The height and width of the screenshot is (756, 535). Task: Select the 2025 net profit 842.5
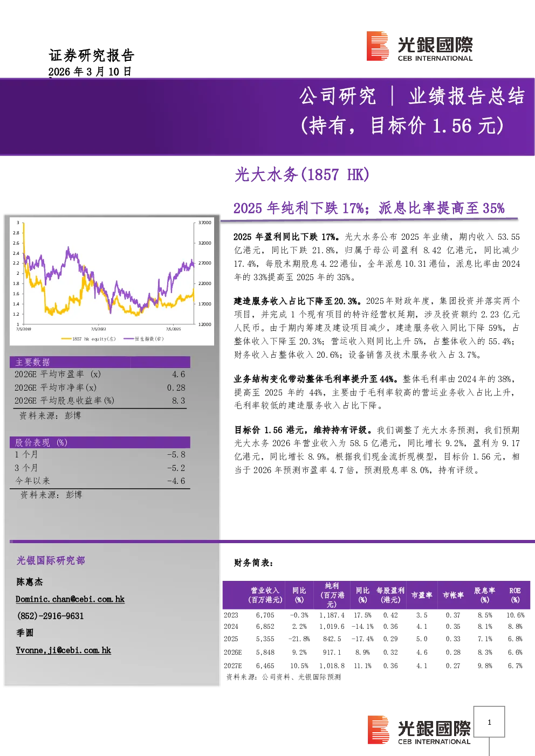[332, 639]
